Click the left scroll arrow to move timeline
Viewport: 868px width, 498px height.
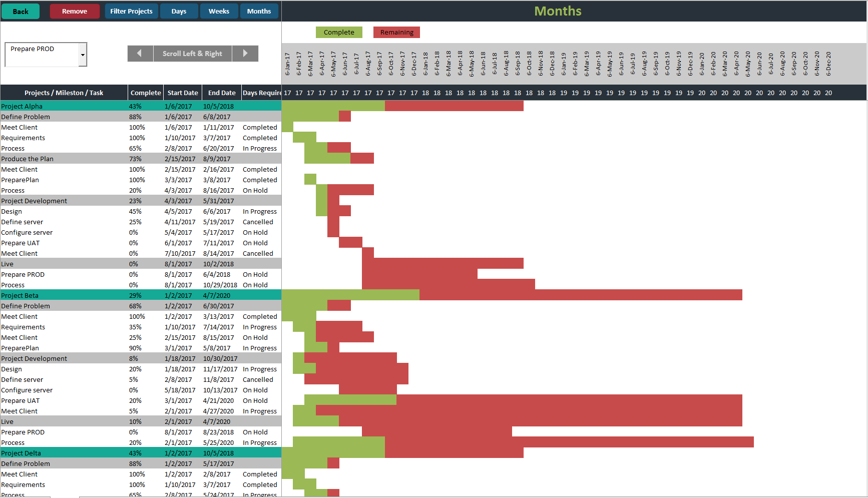click(x=140, y=54)
